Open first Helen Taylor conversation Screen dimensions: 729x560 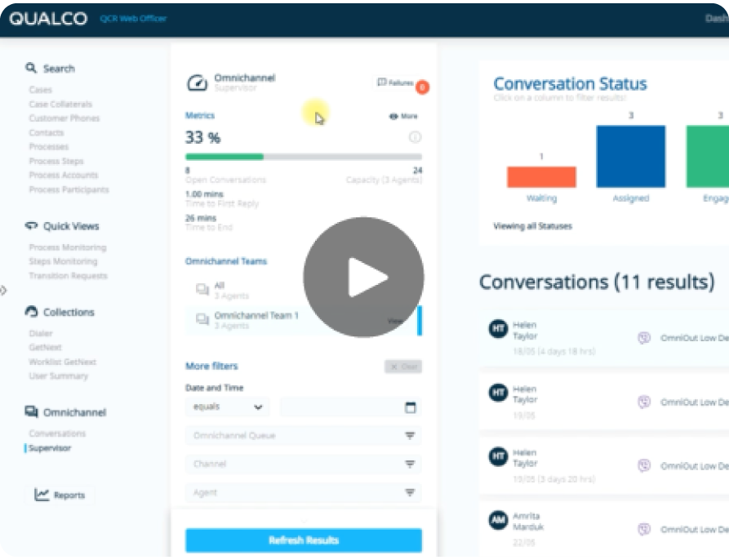coord(524,331)
